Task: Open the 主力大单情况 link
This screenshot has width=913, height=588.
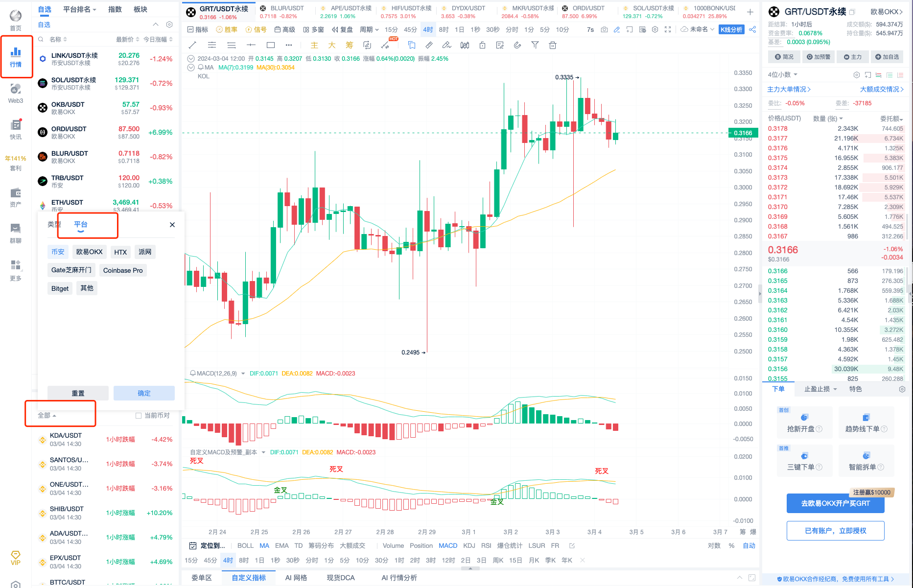Action: click(789, 89)
